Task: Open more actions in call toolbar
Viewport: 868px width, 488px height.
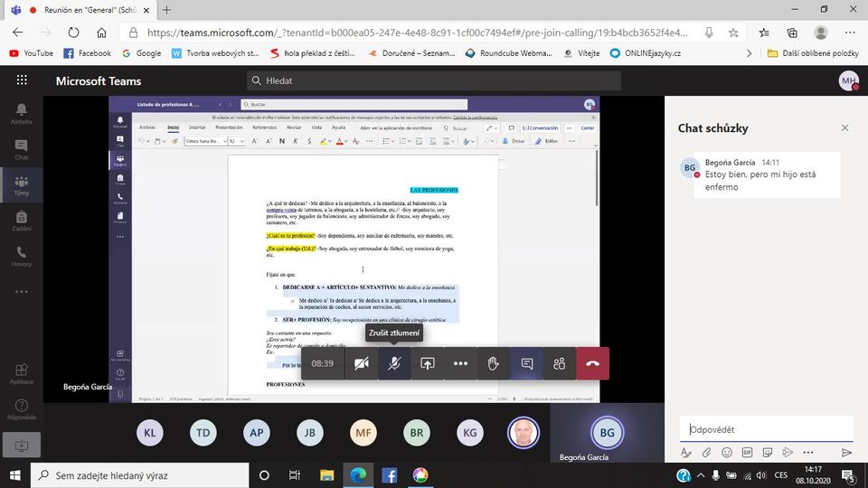Action: [460, 363]
